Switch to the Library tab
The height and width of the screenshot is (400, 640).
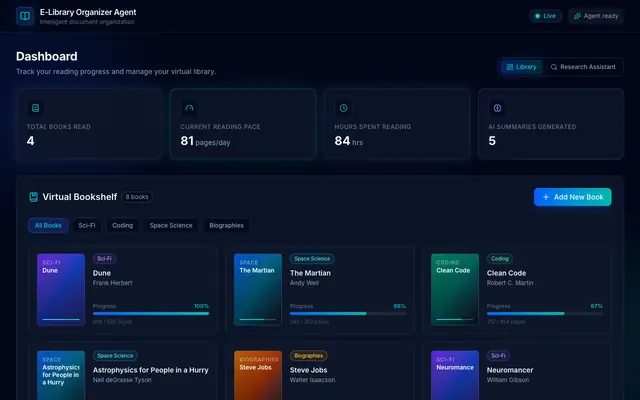click(x=521, y=67)
